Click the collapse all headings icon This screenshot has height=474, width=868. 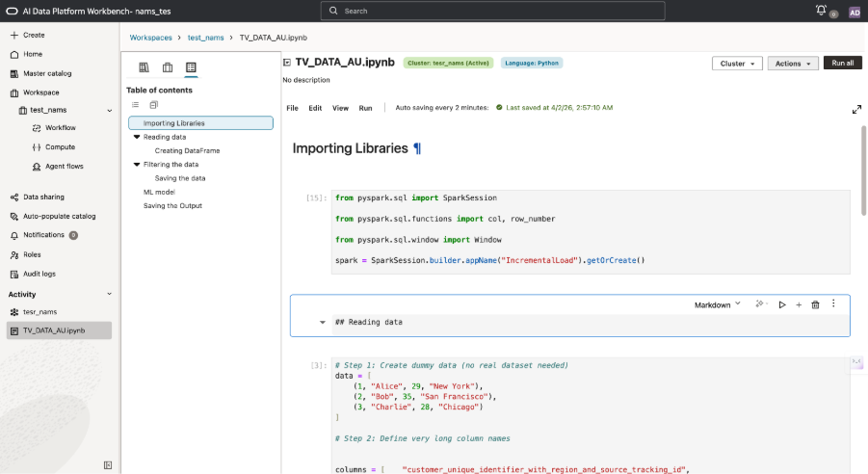[153, 105]
